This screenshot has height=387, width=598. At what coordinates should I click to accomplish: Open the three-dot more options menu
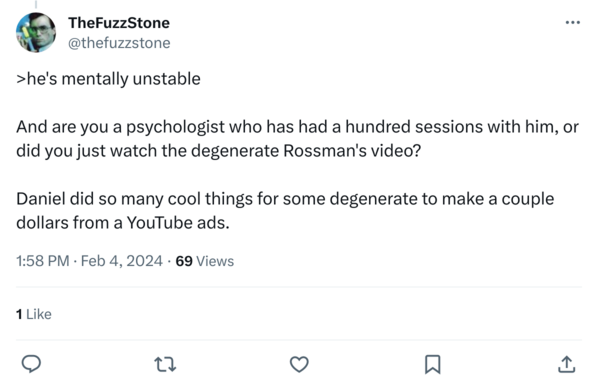pyautogui.click(x=572, y=23)
